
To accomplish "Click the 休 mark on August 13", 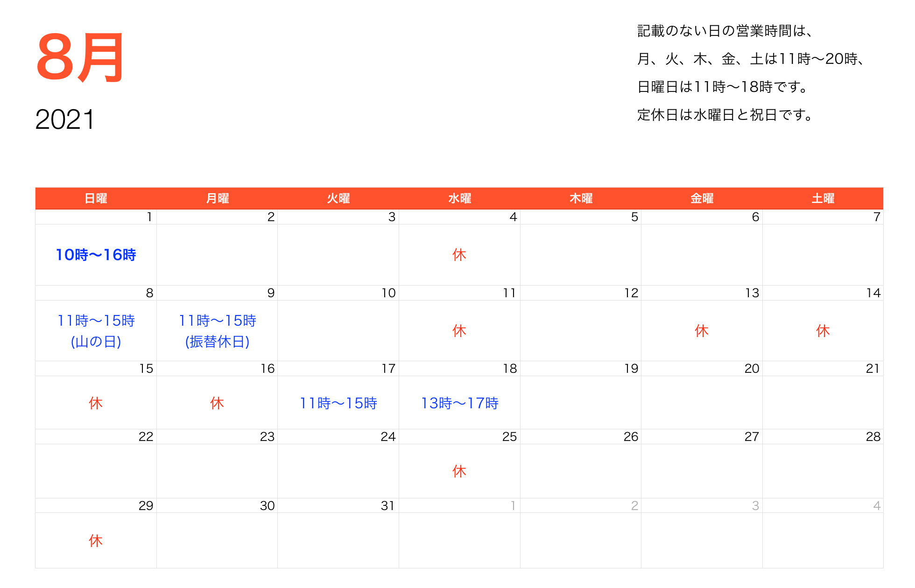I will (702, 330).
